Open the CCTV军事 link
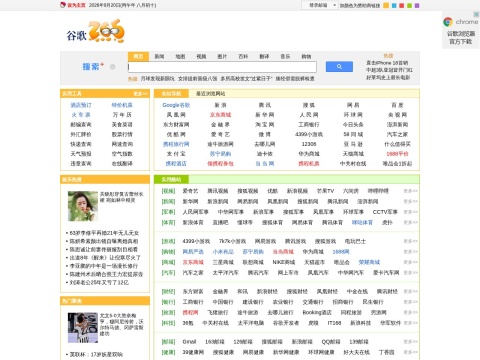480x360 pixels. pyautogui.click(x=385, y=212)
